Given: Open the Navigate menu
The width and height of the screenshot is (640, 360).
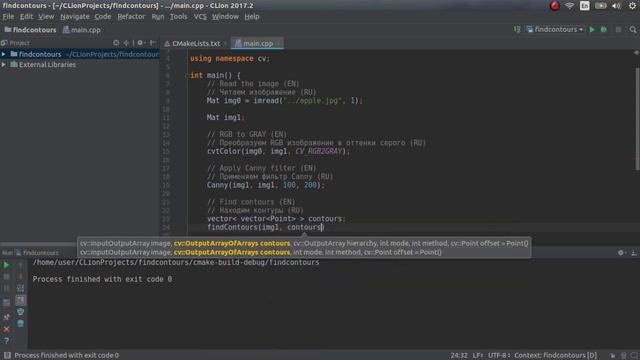Looking at the screenshot, I should pyautogui.click(x=75, y=16).
